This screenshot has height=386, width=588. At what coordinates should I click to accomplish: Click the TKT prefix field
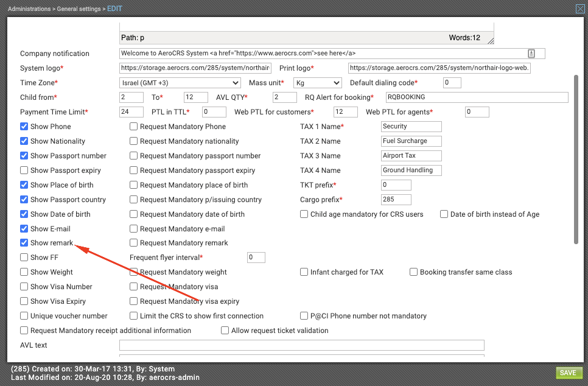[x=396, y=185]
